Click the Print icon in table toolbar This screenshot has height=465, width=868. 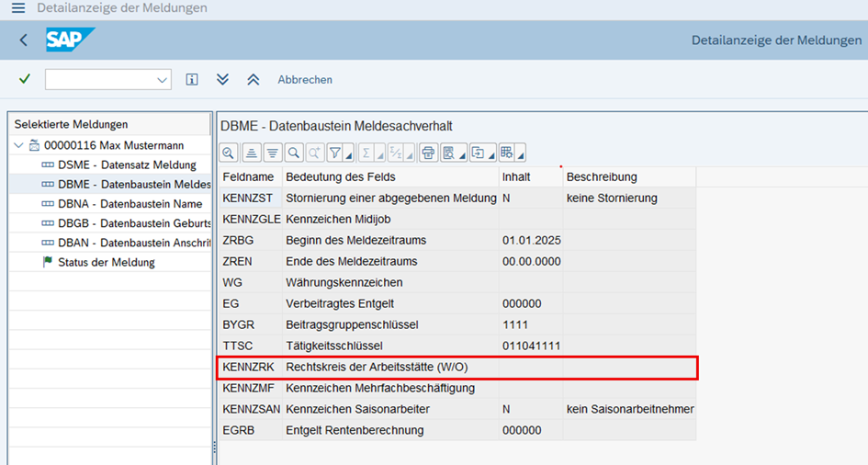coord(427,153)
